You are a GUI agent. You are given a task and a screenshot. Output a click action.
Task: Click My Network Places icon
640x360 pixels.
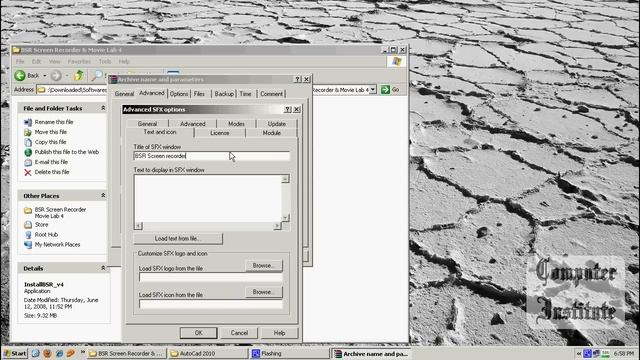pos(28,244)
